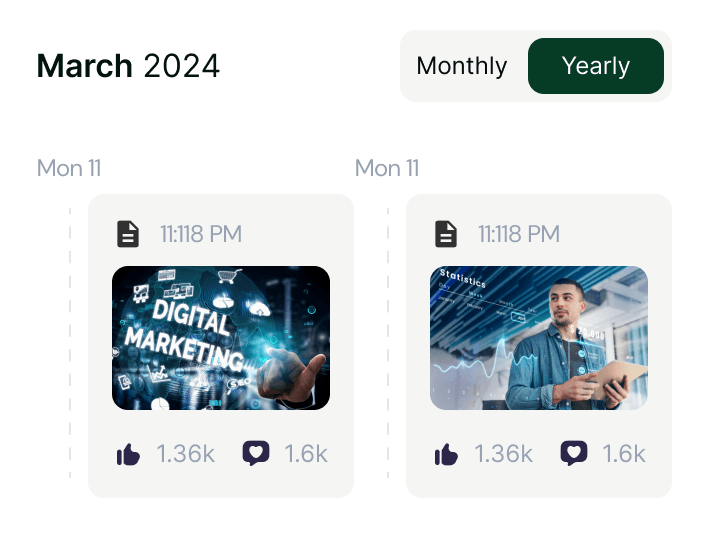Viewport: 708px width, 554px height.
Task: Select the Yearly view option
Action: [595, 66]
